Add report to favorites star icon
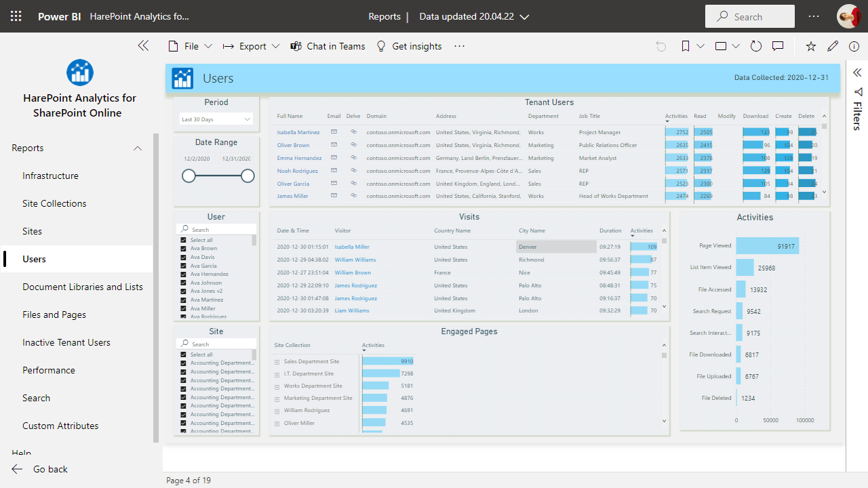Image resolution: width=868 pixels, height=488 pixels. point(811,46)
